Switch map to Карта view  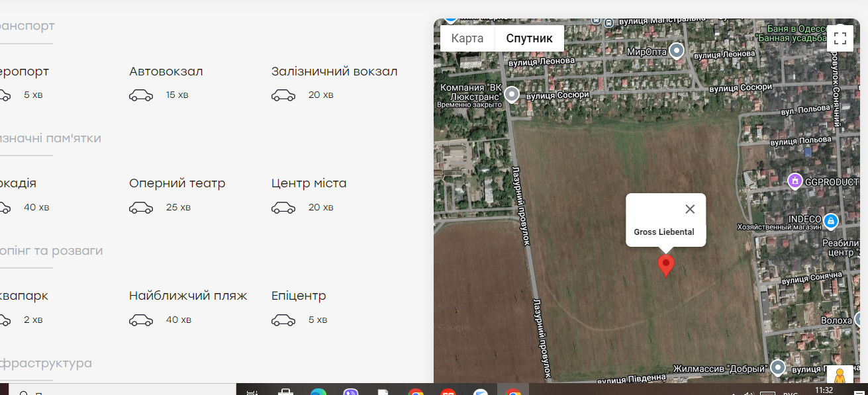[x=467, y=38]
